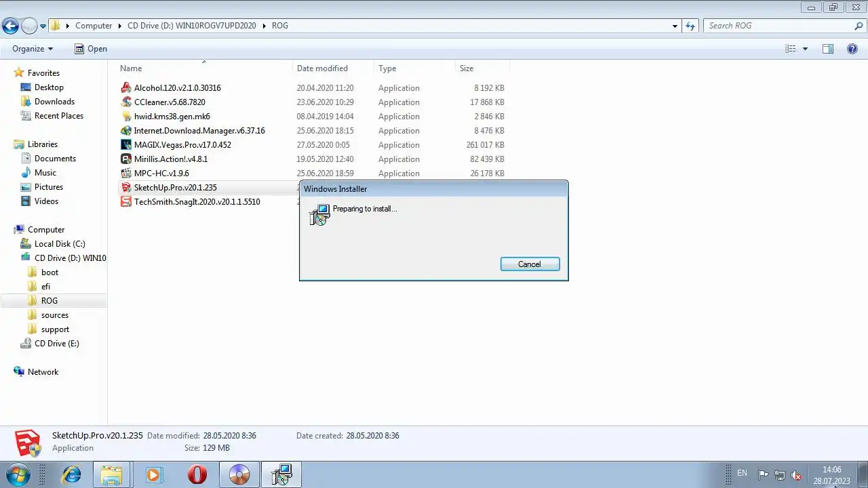Viewport: 868px width, 488px height.
Task: Click the network tray icon
Action: pos(780,474)
